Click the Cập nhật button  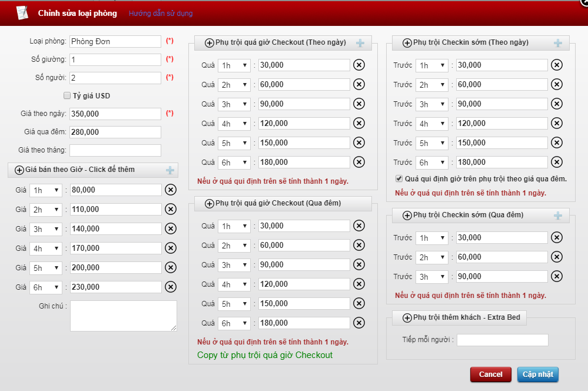tap(538, 375)
